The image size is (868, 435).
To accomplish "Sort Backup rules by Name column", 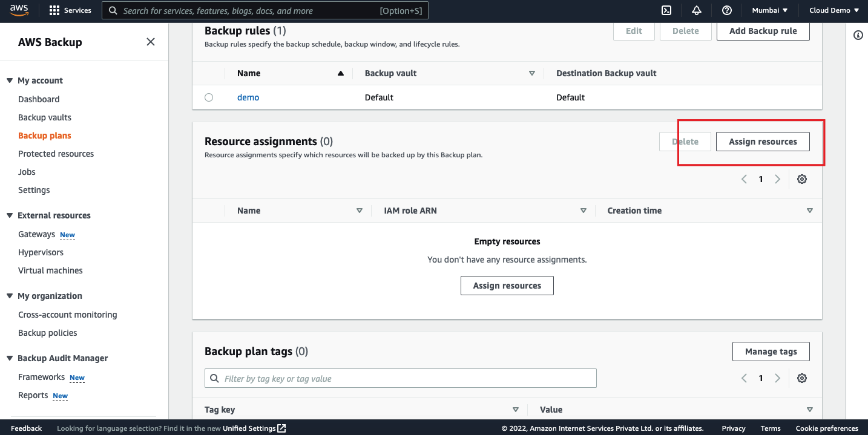I will tap(340, 73).
